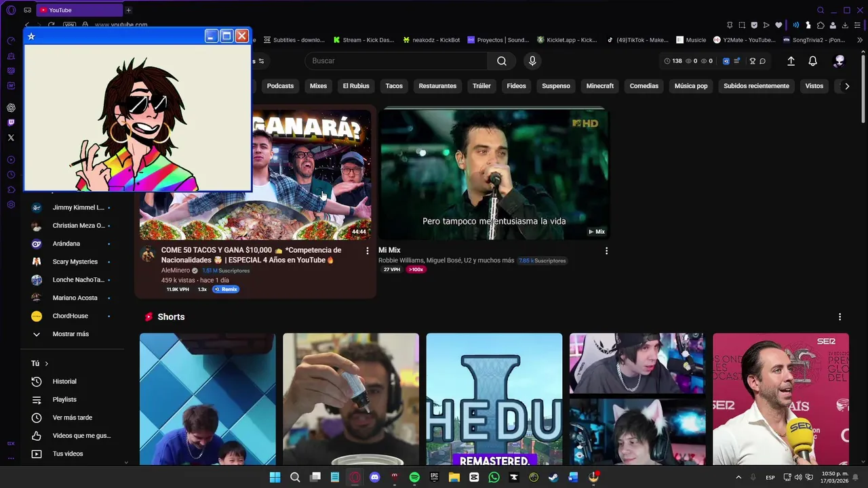Screen dimensions: 868x488
Task: Open WhatsApp from the taskbar
Action: click(494, 477)
